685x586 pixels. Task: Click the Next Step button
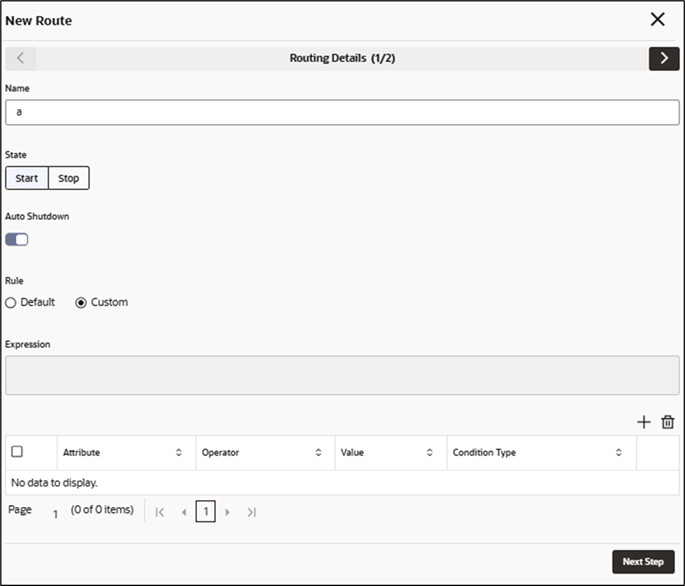click(643, 562)
